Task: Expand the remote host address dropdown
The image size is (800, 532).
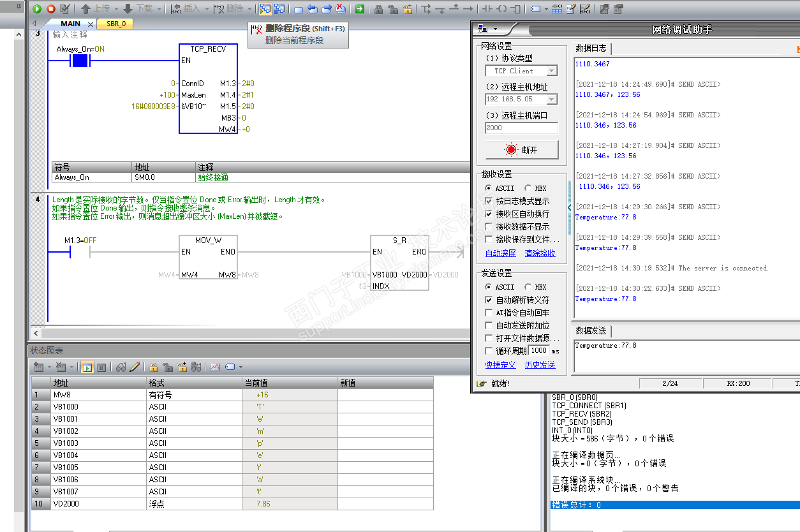Action: point(552,100)
